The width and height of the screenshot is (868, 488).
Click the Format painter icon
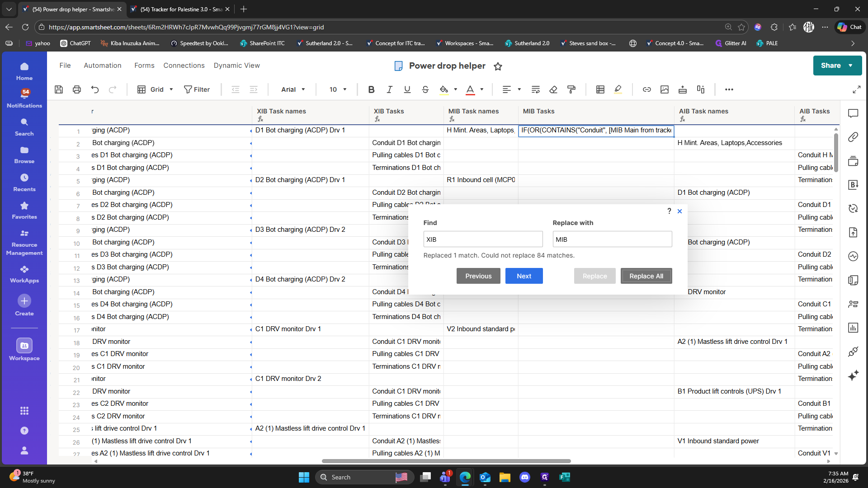(571, 89)
